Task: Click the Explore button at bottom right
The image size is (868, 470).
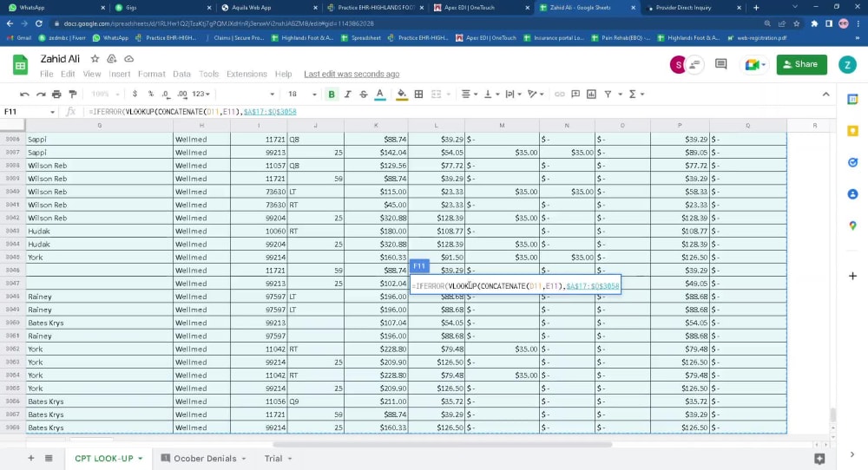Action: [x=819, y=459]
